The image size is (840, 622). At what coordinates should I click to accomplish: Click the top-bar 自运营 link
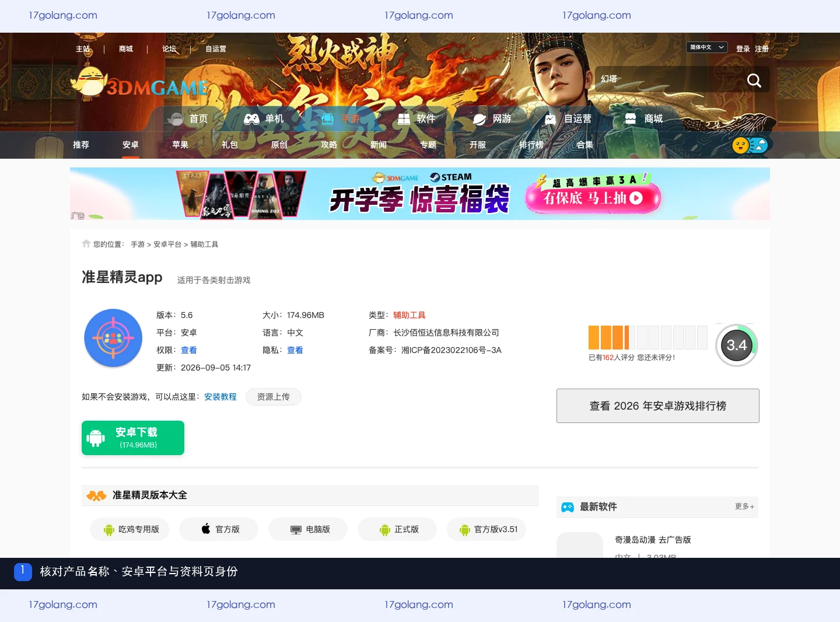(x=216, y=49)
